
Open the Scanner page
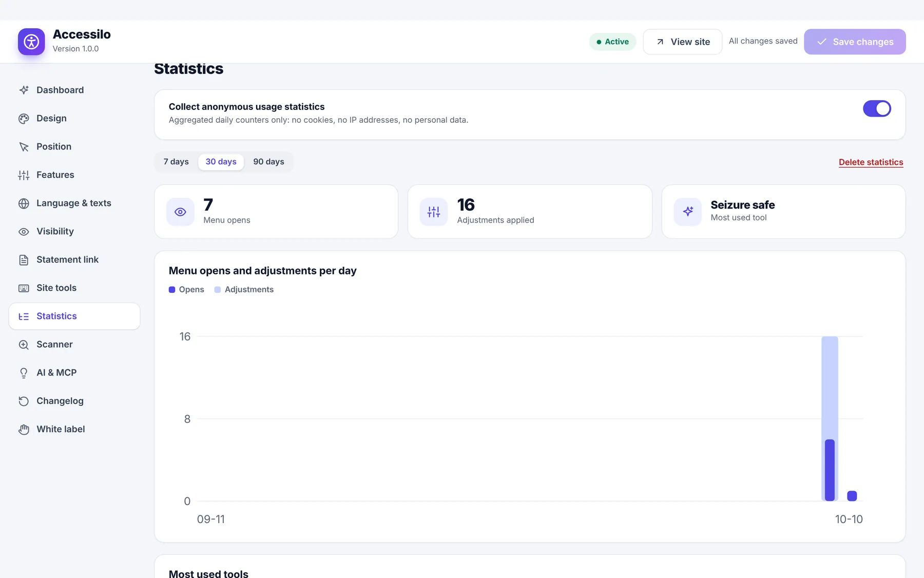(x=74, y=344)
